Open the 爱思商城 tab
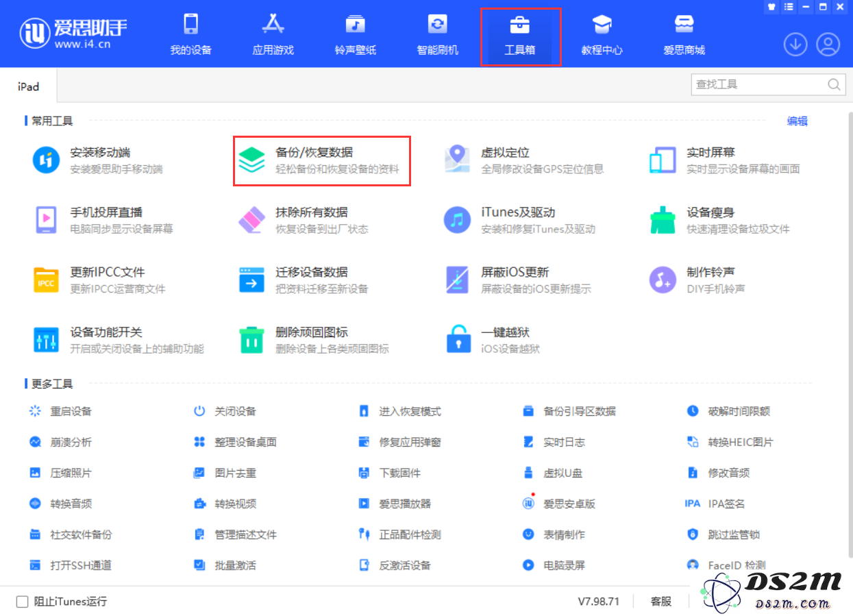Viewport: 853px width, 616px height. click(684, 34)
